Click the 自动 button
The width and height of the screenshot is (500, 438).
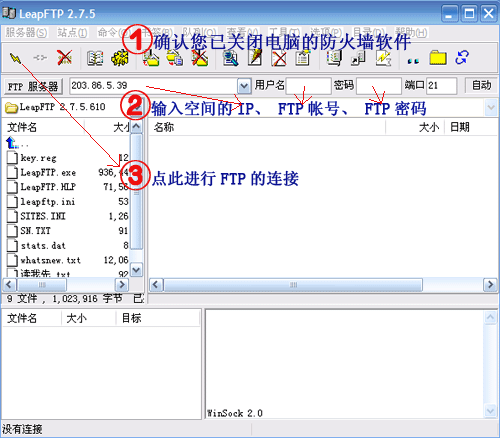pos(481,86)
